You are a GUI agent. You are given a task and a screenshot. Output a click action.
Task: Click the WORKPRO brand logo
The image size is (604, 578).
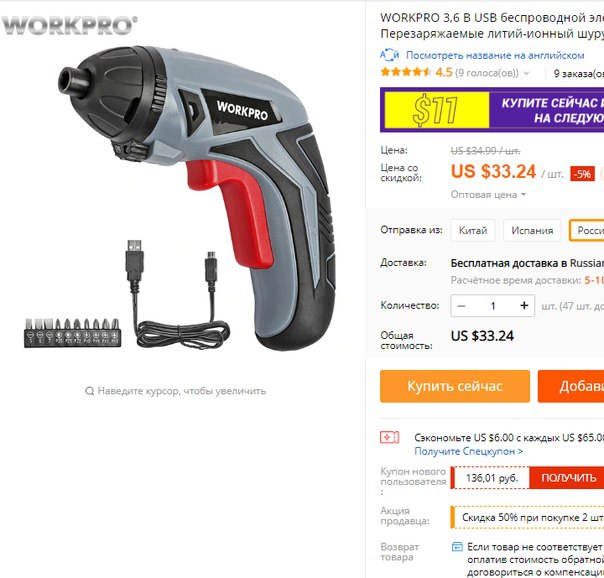tap(69, 26)
